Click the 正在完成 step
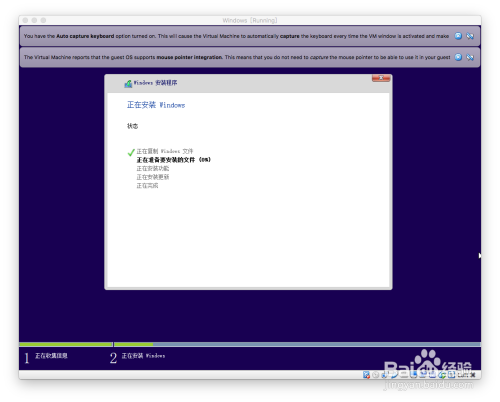The width and height of the screenshot is (500, 402). (147, 186)
